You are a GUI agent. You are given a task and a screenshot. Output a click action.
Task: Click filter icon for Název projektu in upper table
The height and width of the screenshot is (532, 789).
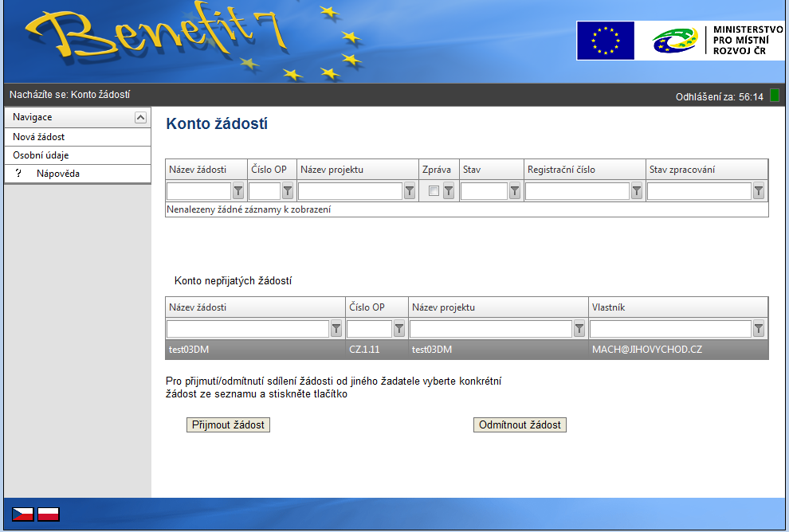click(410, 191)
